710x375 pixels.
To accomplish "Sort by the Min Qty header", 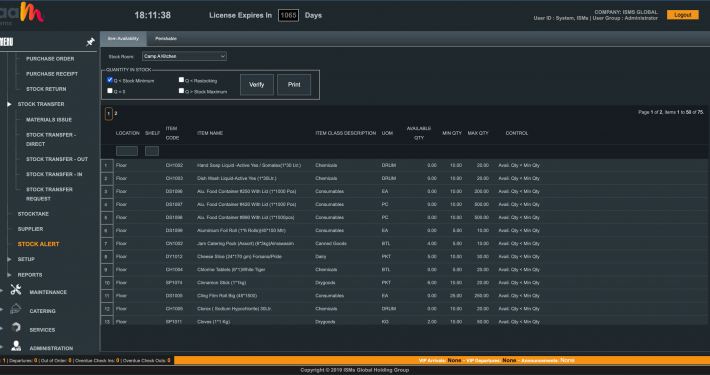I will pyautogui.click(x=452, y=133).
